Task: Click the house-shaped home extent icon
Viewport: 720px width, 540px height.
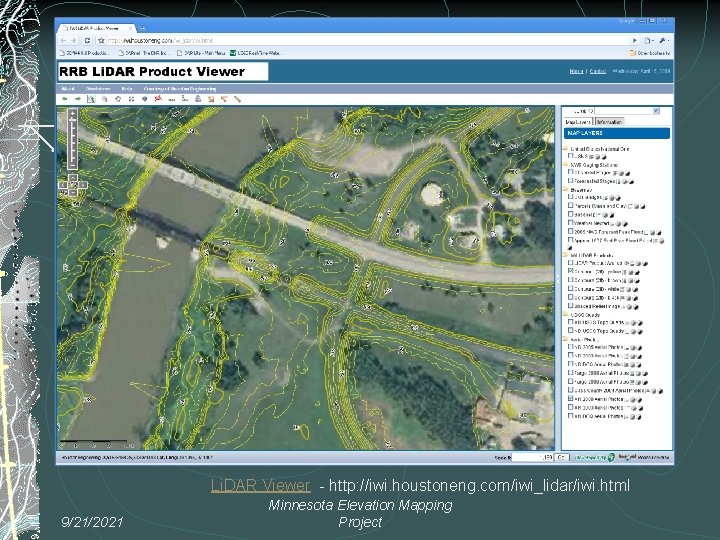Action: point(118,99)
